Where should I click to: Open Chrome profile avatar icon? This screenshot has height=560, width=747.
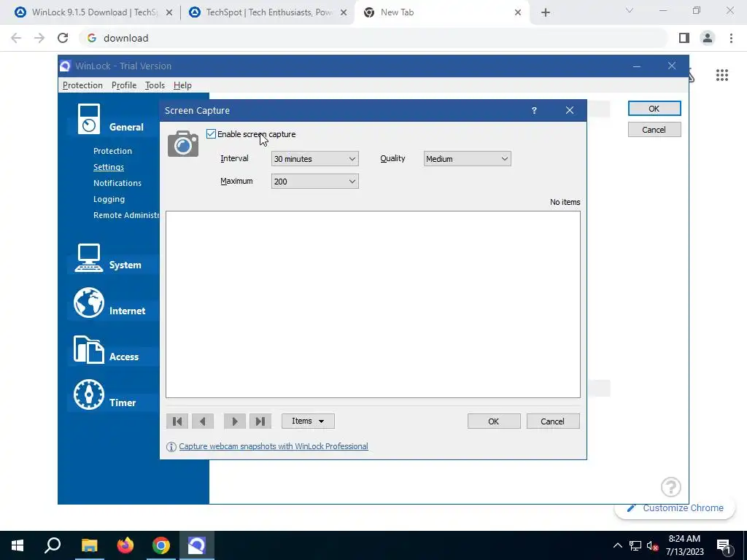click(x=708, y=38)
